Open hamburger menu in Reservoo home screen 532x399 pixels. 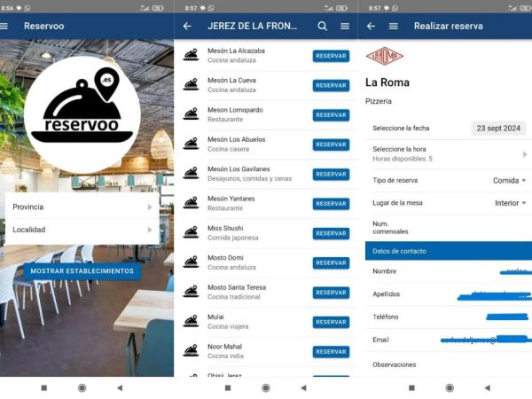[x=4, y=26]
